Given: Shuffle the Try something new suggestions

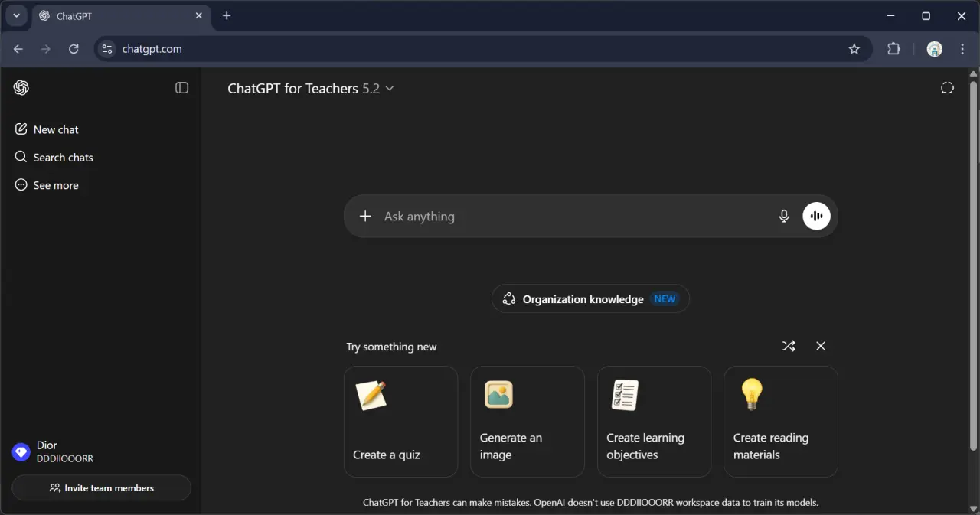Looking at the screenshot, I should pyautogui.click(x=789, y=346).
